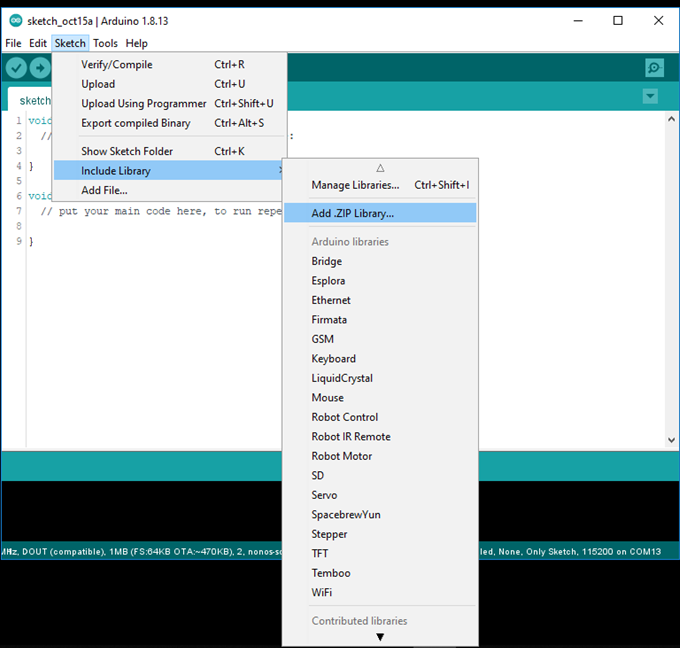This screenshot has width=680, height=648.
Task: Minimize the Arduino window
Action: tap(578, 20)
